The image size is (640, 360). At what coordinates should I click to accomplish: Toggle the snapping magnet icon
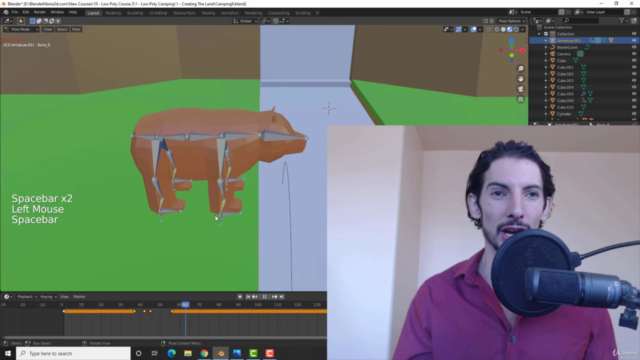pos(276,21)
